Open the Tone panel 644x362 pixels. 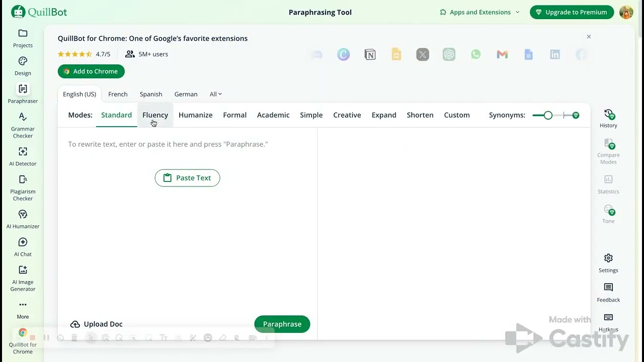(608, 214)
